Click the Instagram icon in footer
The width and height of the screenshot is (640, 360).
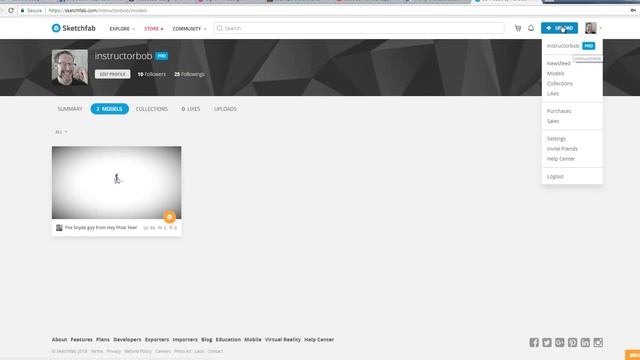(x=598, y=342)
